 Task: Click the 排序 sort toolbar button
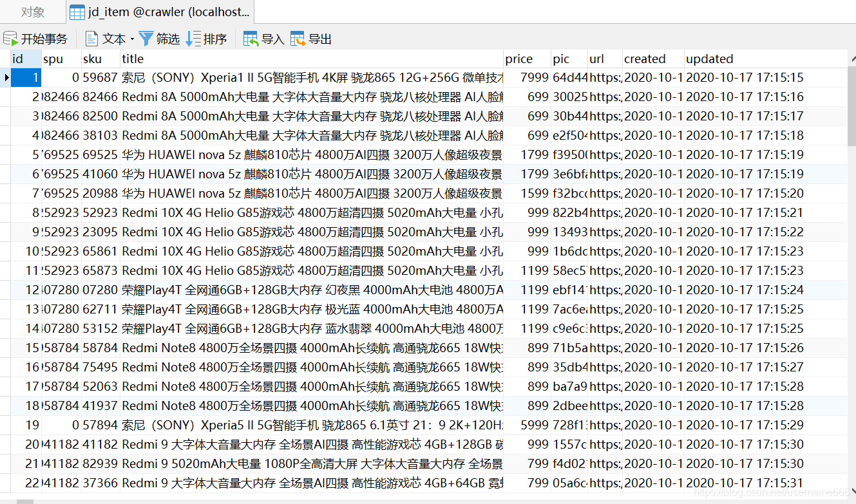(x=207, y=39)
